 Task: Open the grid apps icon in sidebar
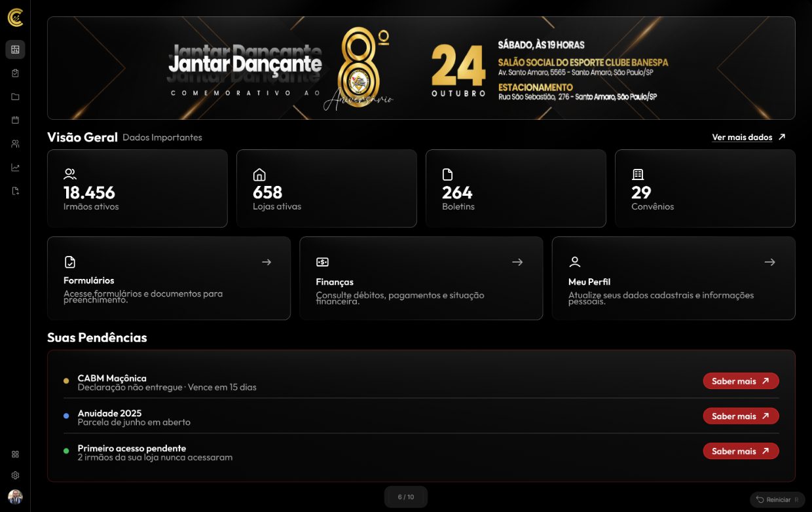pos(15,454)
